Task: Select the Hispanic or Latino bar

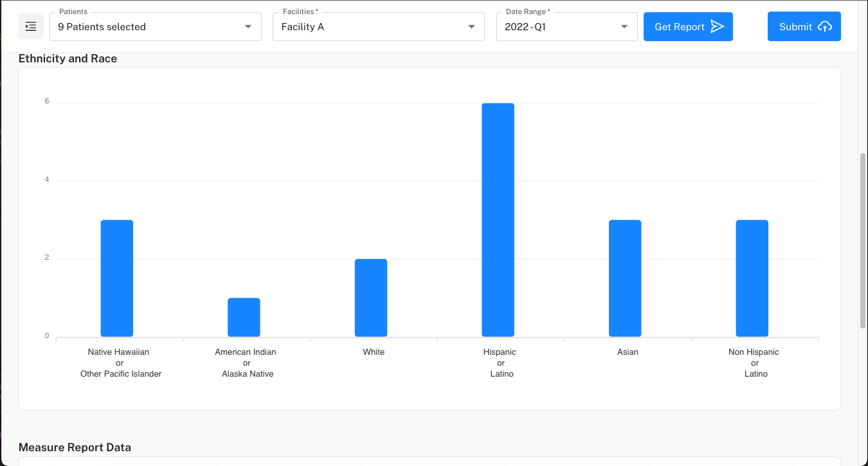Action: (x=498, y=220)
